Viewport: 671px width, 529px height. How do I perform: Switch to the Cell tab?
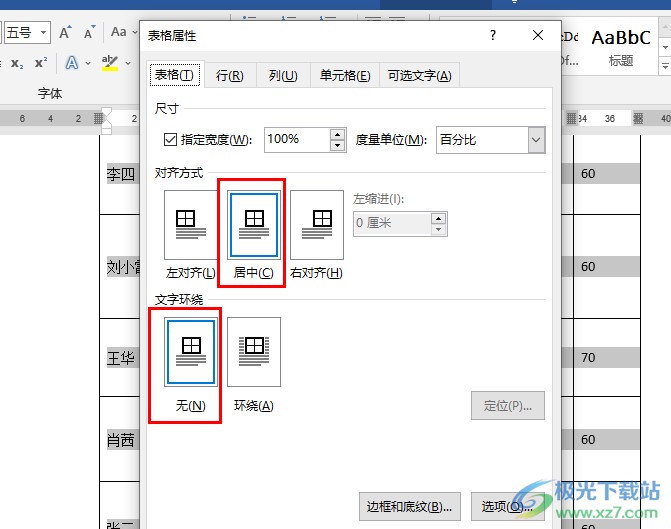click(345, 76)
